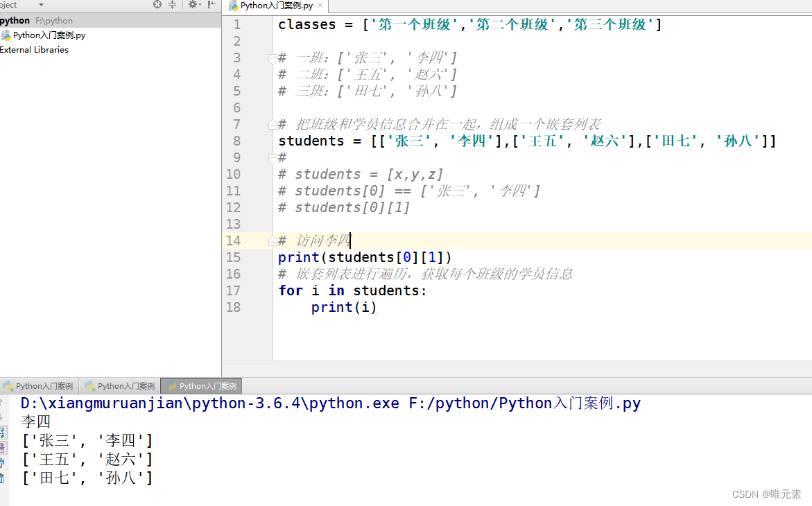Toggle scroll to end in Run console
This screenshot has width=812, height=506.
tap(3, 447)
